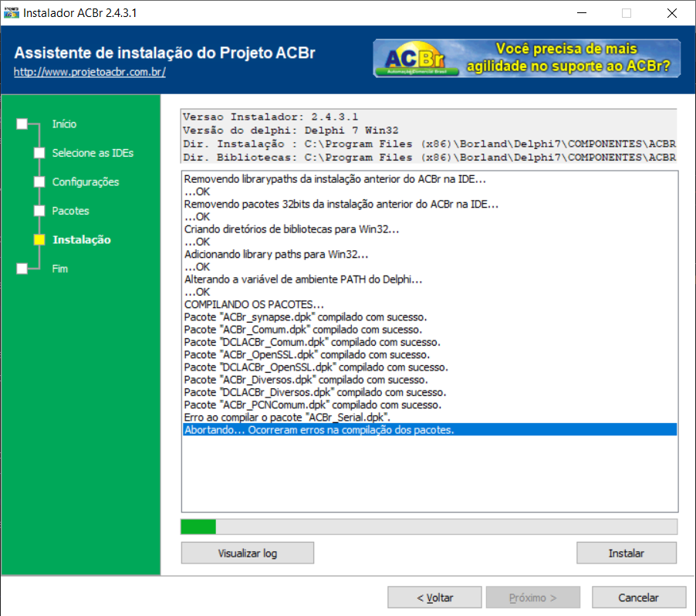Click the installation progress bar

(x=429, y=526)
